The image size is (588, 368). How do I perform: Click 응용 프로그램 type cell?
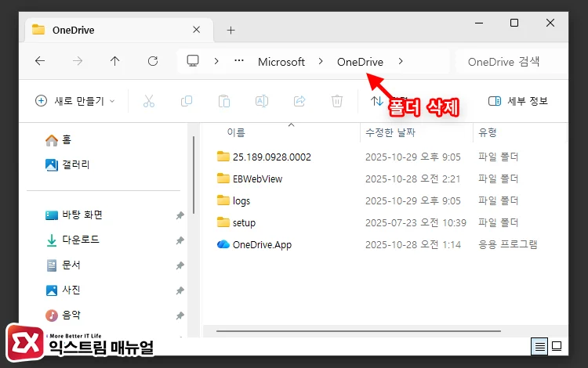click(x=508, y=244)
